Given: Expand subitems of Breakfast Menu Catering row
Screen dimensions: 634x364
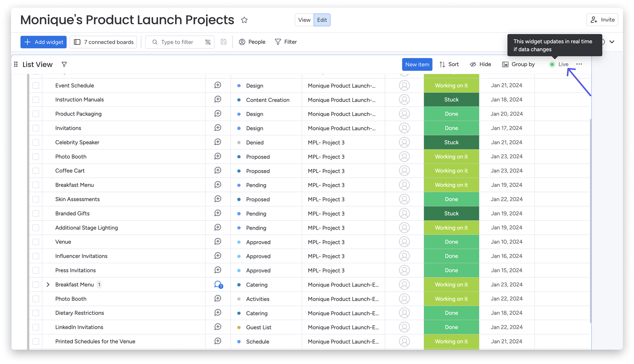Looking at the screenshot, I should pyautogui.click(x=48, y=285).
